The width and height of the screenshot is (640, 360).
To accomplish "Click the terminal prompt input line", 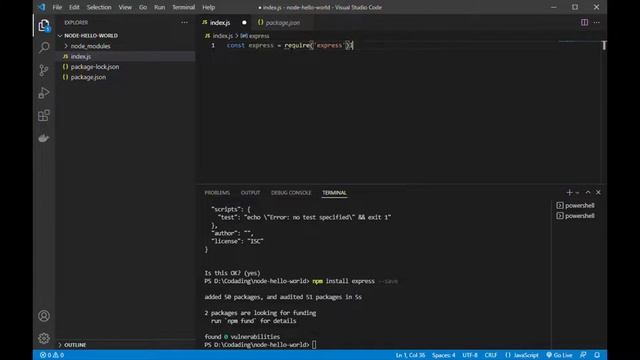I will (260, 345).
